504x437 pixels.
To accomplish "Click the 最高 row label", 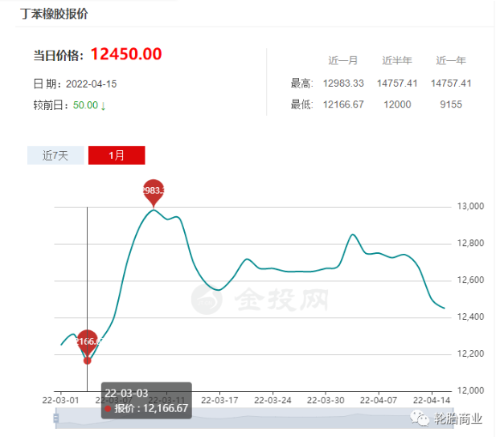I will (301, 84).
